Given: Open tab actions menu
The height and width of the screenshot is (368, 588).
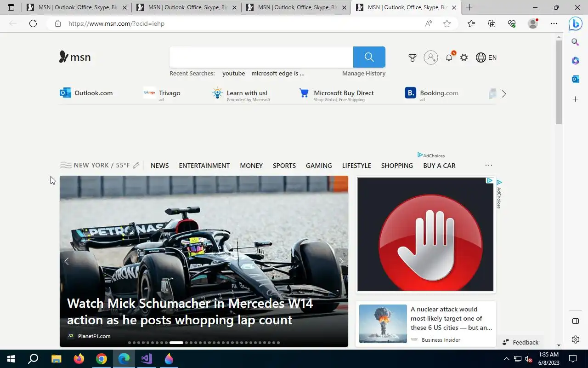Looking at the screenshot, I should click(x=11, y=7).
